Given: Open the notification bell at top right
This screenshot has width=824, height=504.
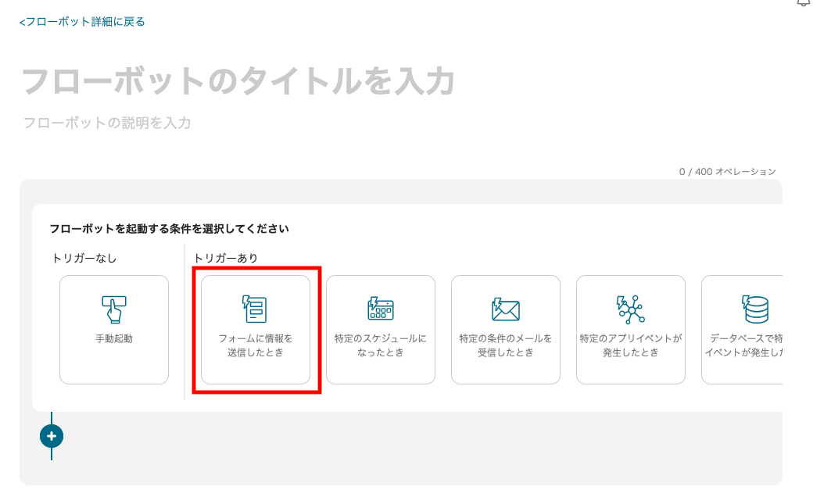Looking at the screenshot, I should click(x=804, y=3).
